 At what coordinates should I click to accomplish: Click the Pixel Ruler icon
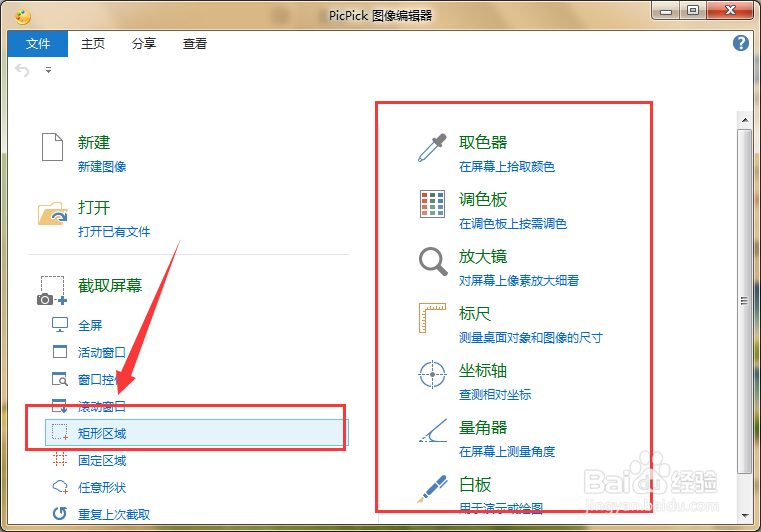pyautogui.click(x=432, y=318)
